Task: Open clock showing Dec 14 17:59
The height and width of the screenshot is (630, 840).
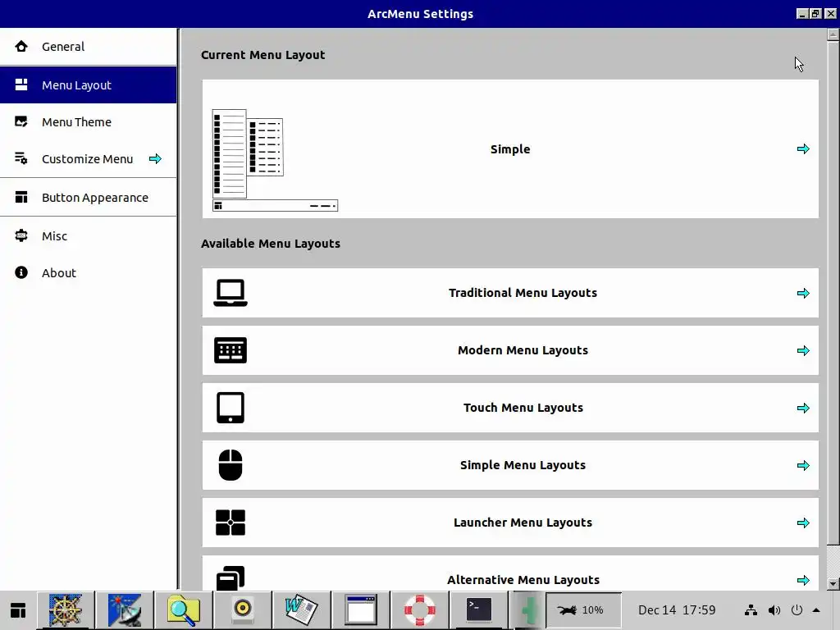Action: [677, 610]
